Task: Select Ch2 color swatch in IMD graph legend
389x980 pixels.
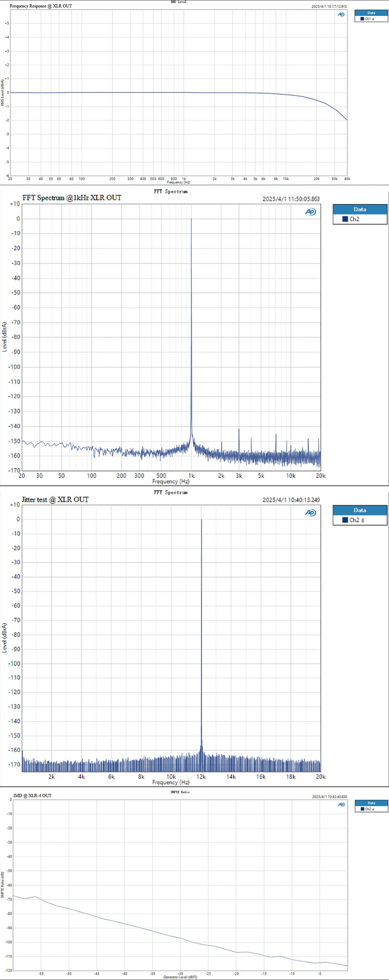Action: click(x=362, y=809)
